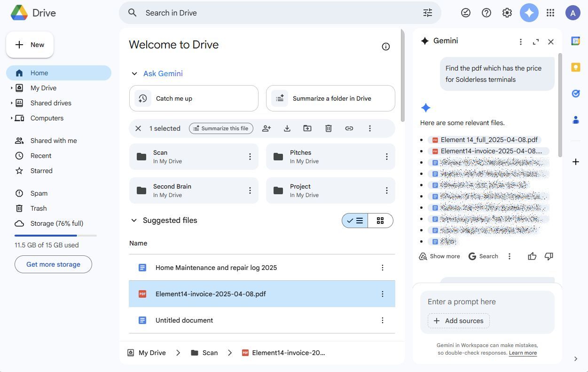Collapse the Ask Gemini section
The width and height of the screenshot is (588, 372).
tap(134, 74)
